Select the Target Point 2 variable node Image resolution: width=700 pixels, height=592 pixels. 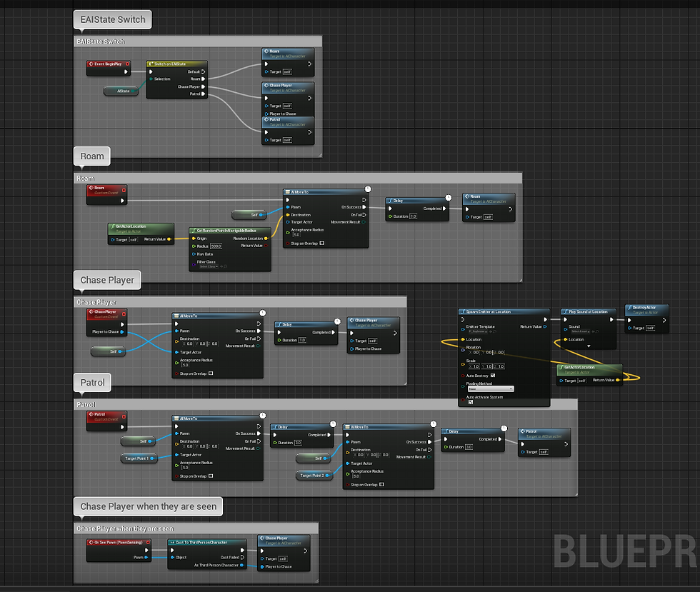(x=314, y=476)
